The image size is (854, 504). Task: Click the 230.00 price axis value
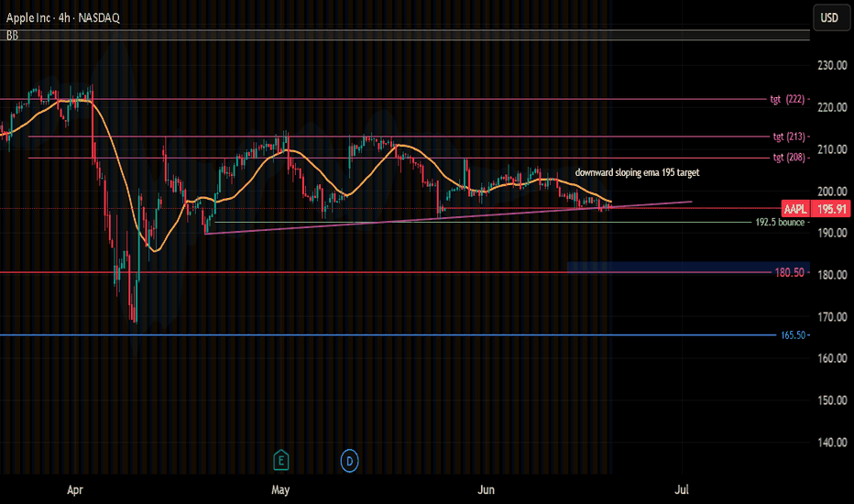tap(832, 65)
